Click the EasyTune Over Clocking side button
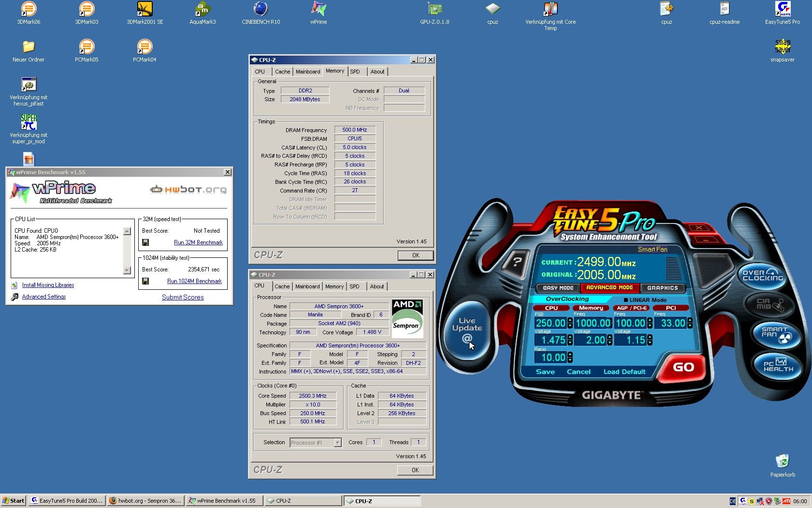 [762, 275]
